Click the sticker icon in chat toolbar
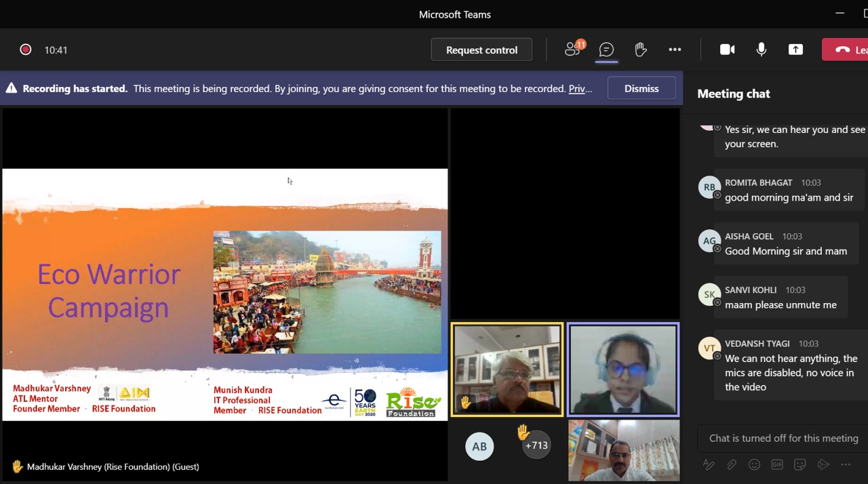Viewport: 868px width, 484px height. 800,464
